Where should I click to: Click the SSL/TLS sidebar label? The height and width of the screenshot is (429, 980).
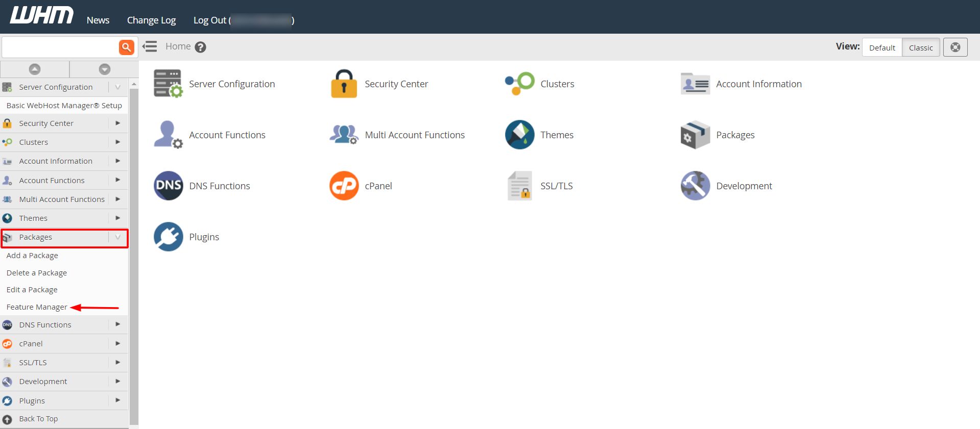coord(33,363)
